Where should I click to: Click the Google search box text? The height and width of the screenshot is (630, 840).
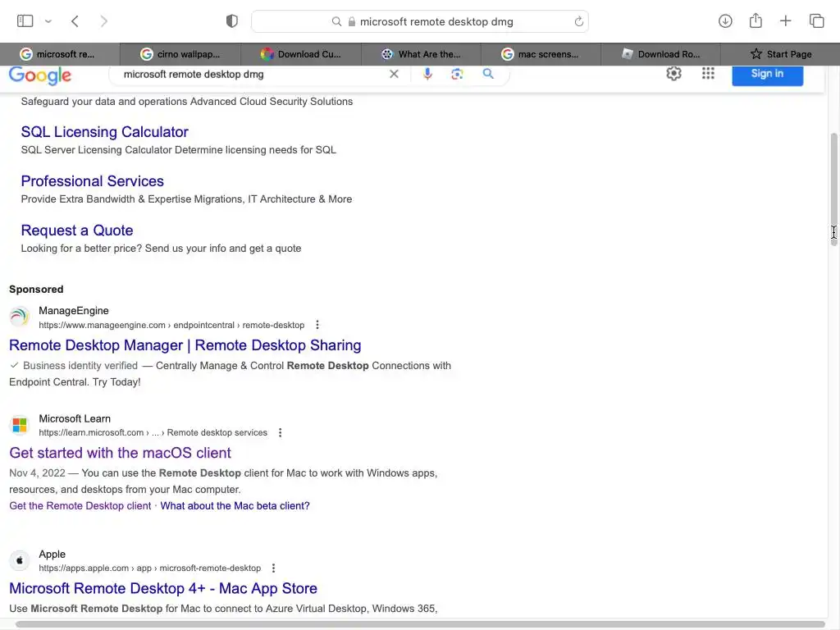pyautogui.click(x=194, y=75)
